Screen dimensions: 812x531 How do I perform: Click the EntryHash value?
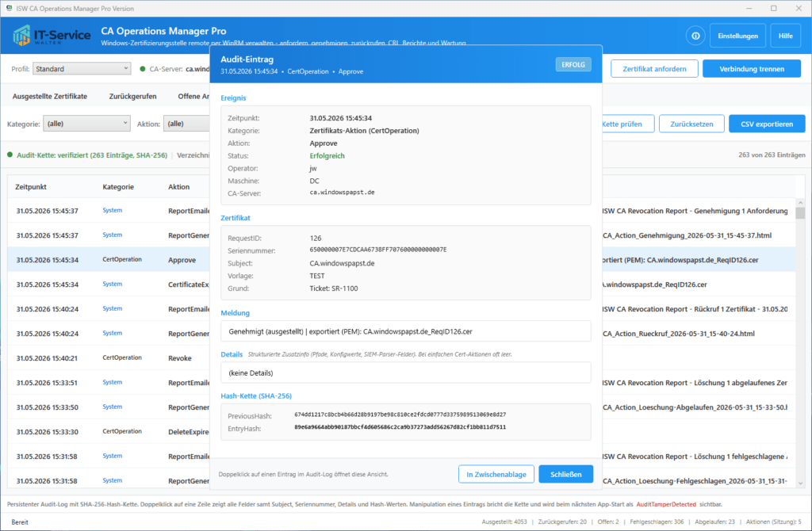(400, 427)
